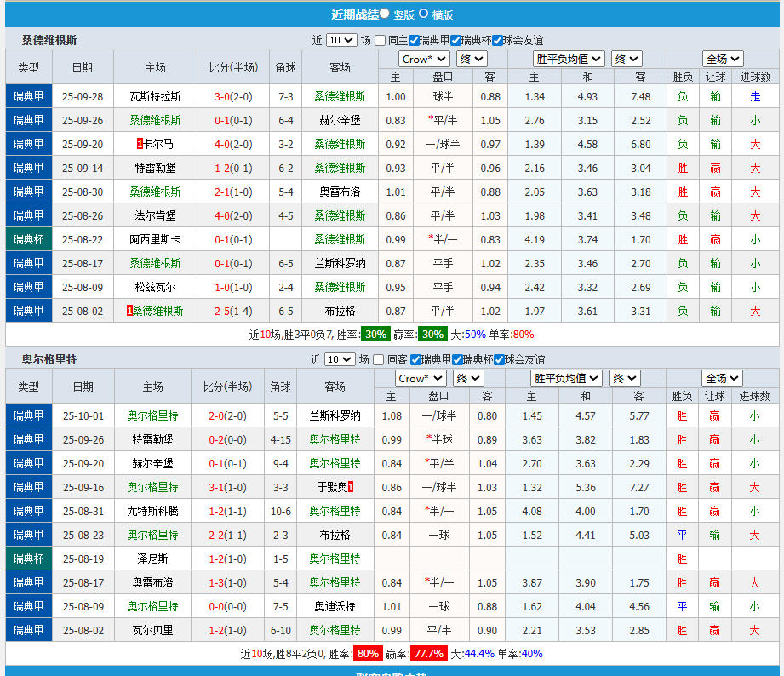This screenshot has height=676, width=784.
Task: Open the 全场 dropdown in the 桑德维根斯 table
Action: pyautogui.click(x=723, y=59)
